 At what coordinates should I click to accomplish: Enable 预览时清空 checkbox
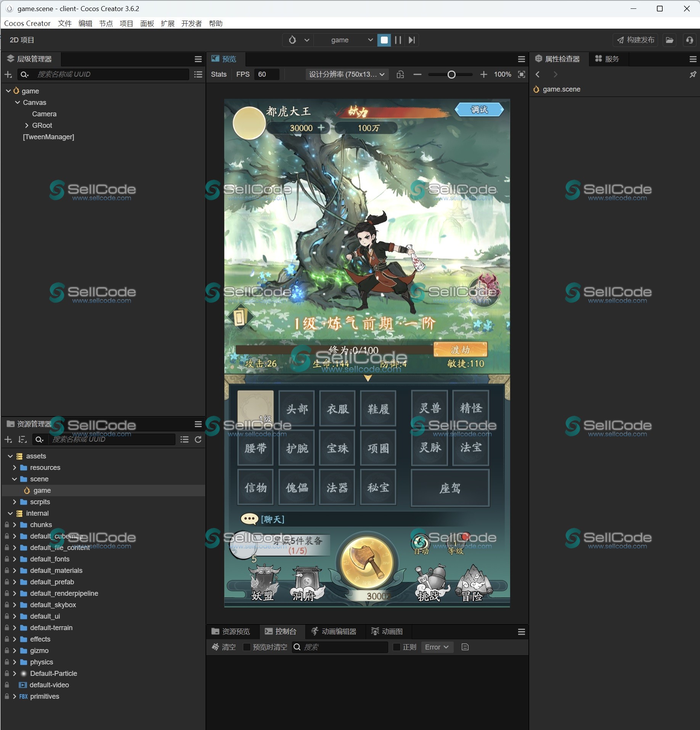click(x=247, y=647)
